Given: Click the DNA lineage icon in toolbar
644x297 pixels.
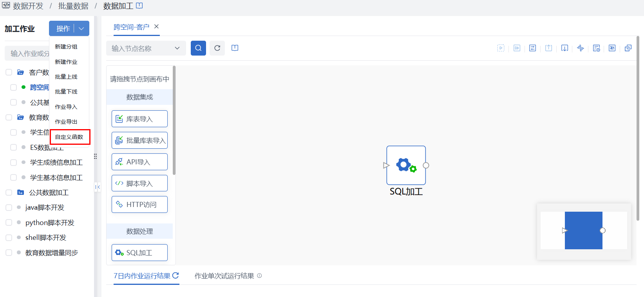Looking at the screenshot, I should (x=581, y=48).
